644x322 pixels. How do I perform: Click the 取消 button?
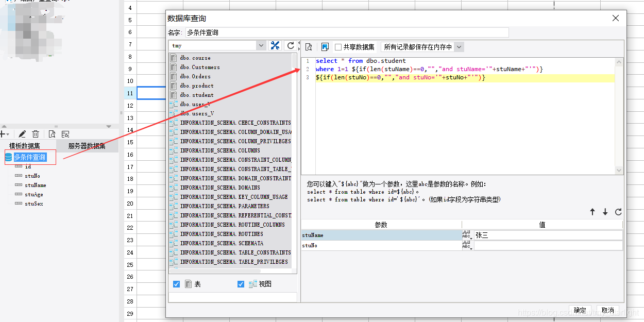[x=608, y=310]
